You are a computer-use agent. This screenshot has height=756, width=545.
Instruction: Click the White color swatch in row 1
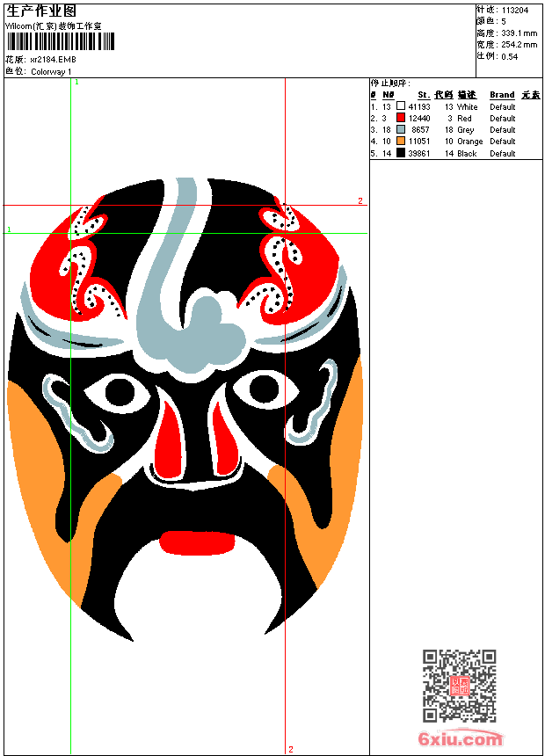tap(400, 105)
